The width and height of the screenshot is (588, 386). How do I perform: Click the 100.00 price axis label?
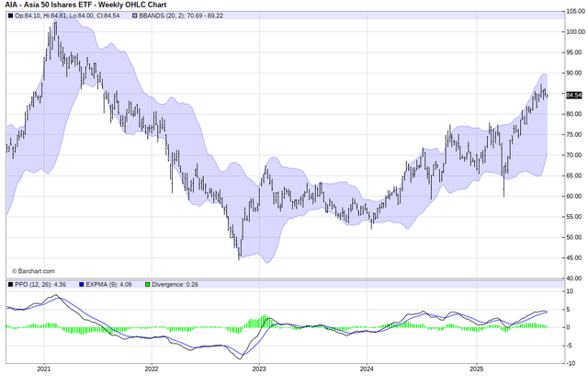(x=576, y=32)
